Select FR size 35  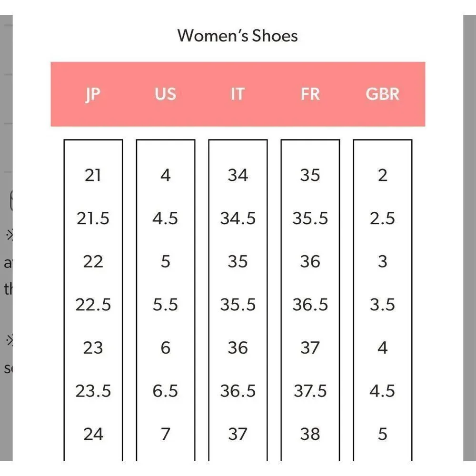(x=310, y=175)
